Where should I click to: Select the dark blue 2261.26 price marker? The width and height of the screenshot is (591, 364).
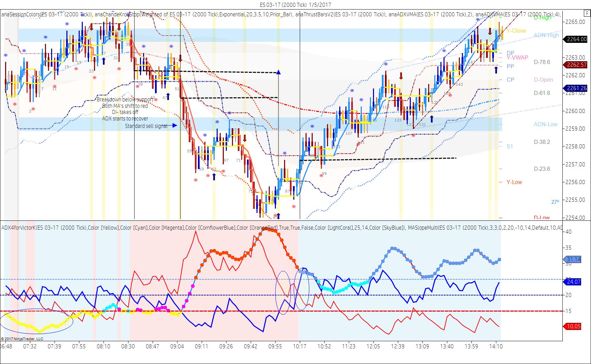click(576, 88)
